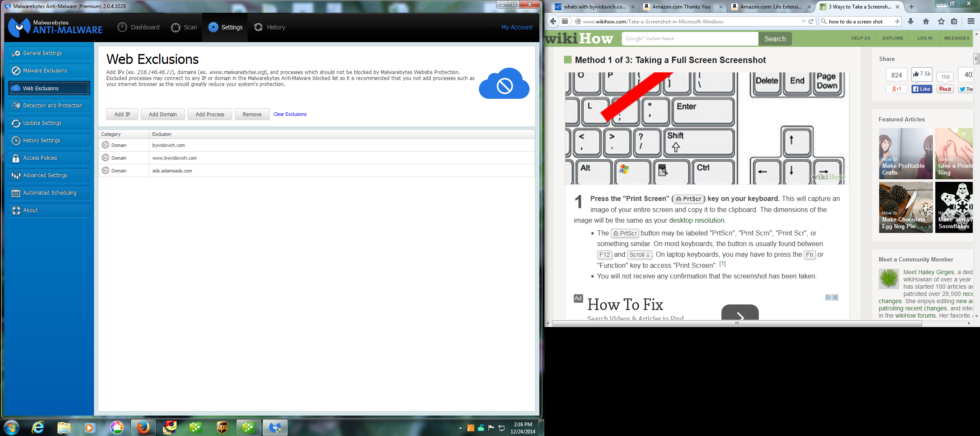Click LOG IN on wikiHow
980x436 pixels.
click(x=925, y=38)
